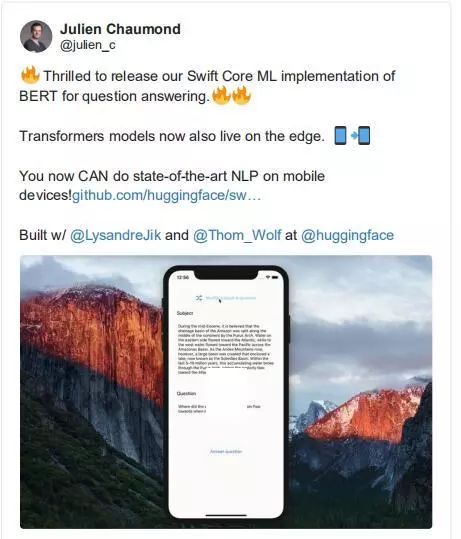The width and height of the screenshot is (461, 539).
Task: Click the shuffle icon in phone screen
Action: pos(199,298)
